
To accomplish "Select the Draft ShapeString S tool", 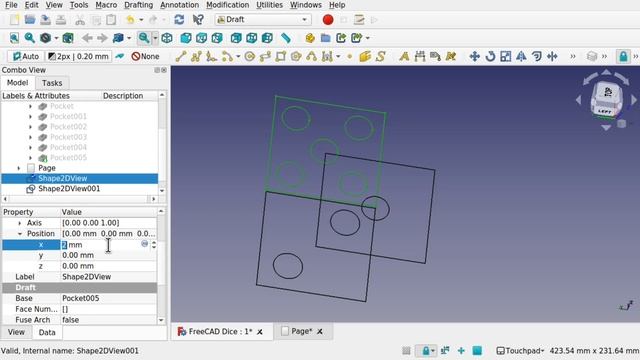I will tap(380, 56).
